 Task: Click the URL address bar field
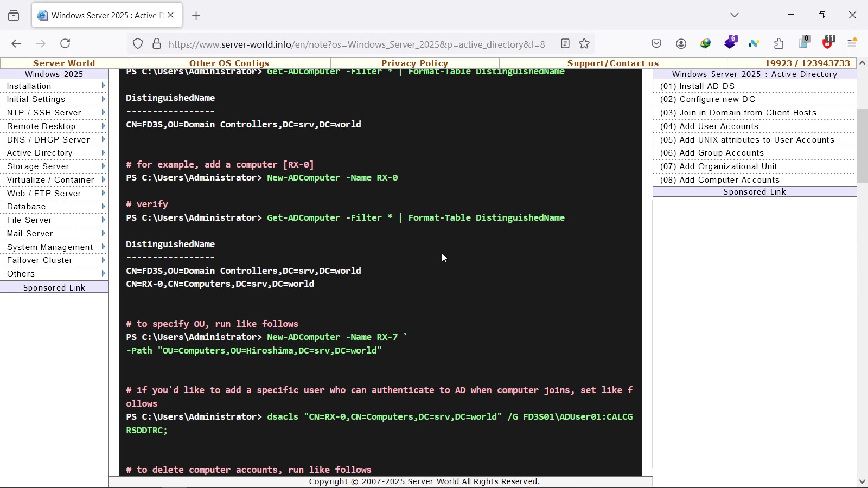click(x=356, y=44)
